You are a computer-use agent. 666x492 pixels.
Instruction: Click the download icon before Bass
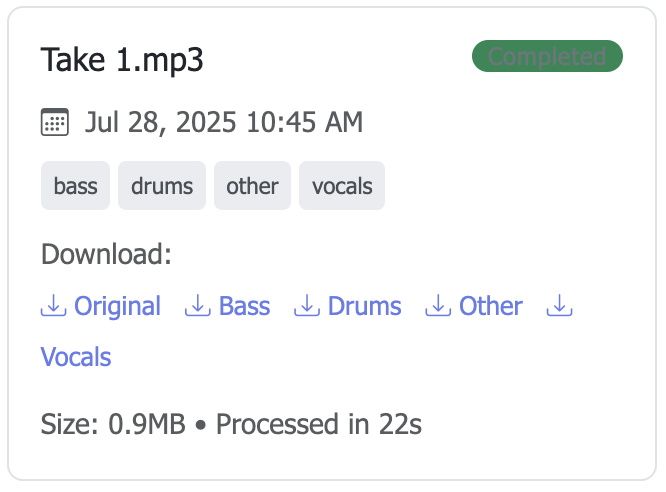[x=197, y=306]
